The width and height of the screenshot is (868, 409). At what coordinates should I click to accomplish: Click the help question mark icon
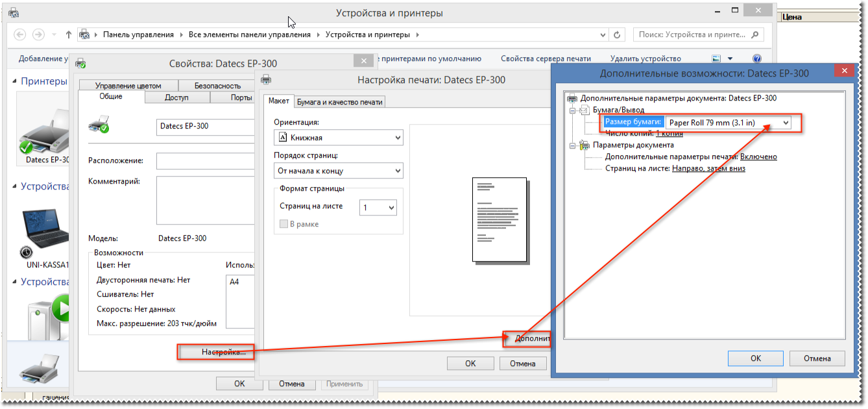[756, 58]
